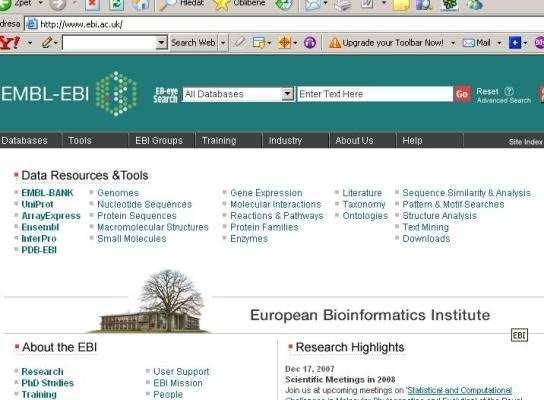
Task: Expand the pop-up blocker dropdown arrow
Action: 269,43
